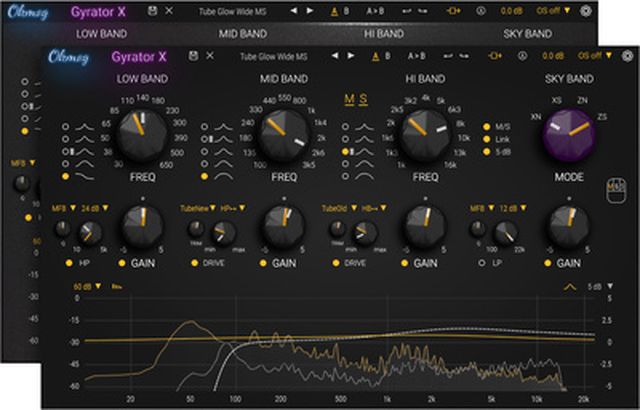Click the mouse icon below Sky Band
Image resolution: width=640 pixels, height=410 pixels.
click(x=616, y=190)
